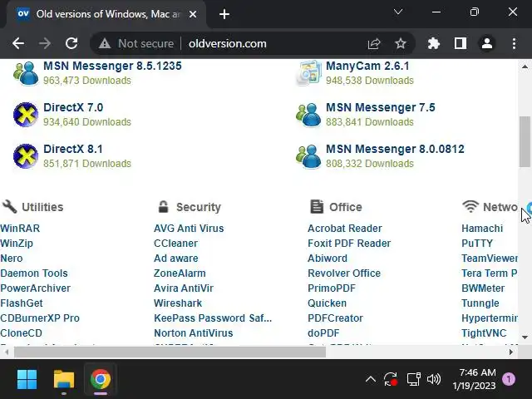
Task: Open the WinZip link
Action: (17, 244)
